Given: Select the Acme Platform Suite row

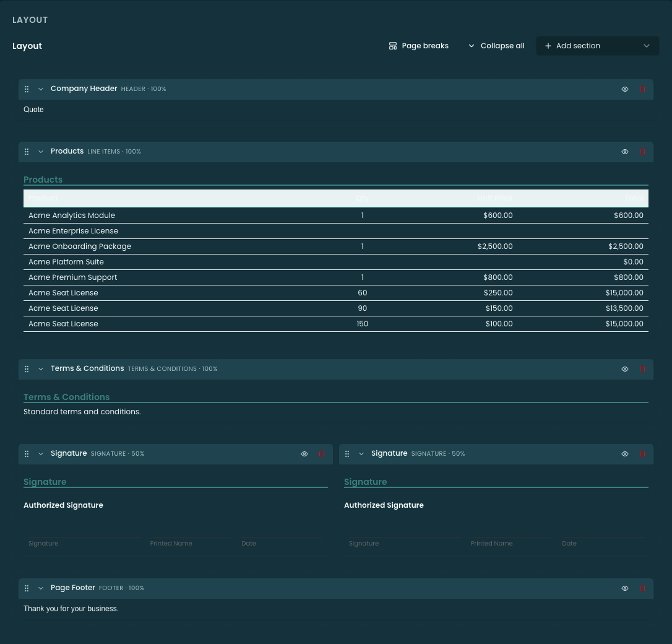Looking at the screenshot, I should point(335,262).
